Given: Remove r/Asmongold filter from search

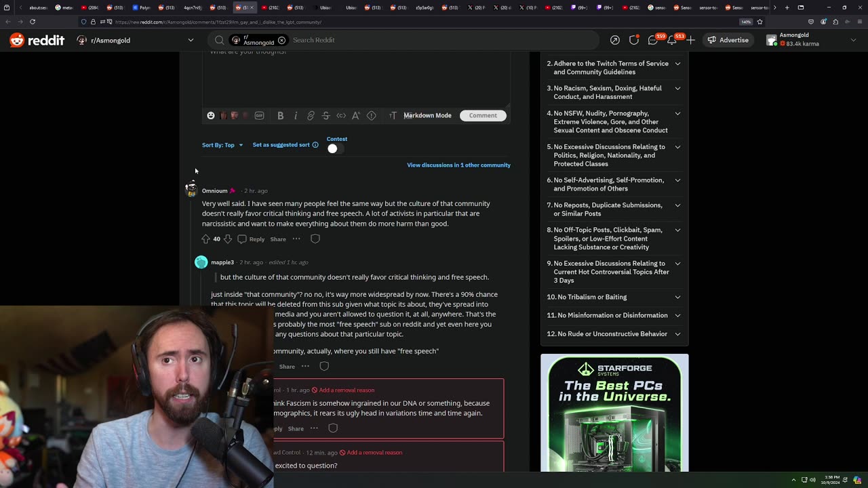Looking at the screenshot, I should (x=281, y=40).
